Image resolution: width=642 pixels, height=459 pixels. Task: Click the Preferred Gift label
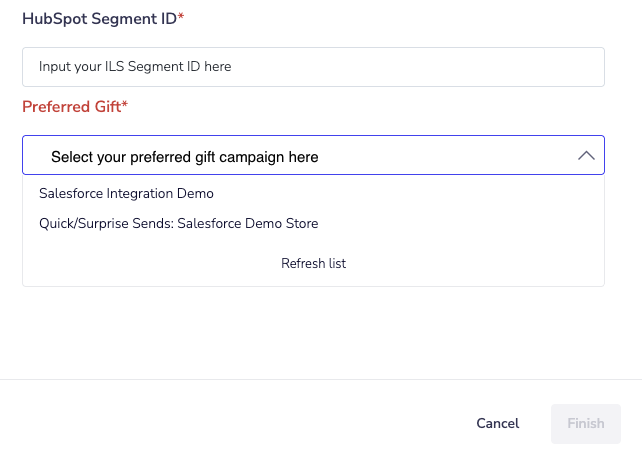[71, 106]
